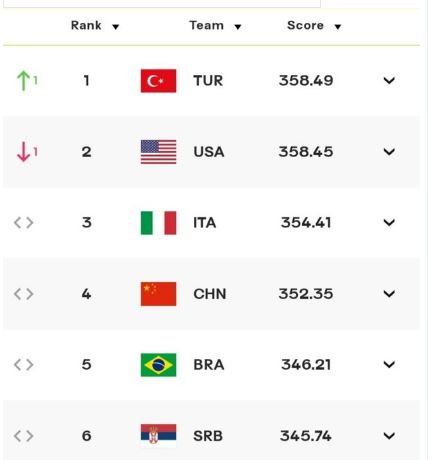Click the China flag icon

pyautogui.click(x=158, y=294)
